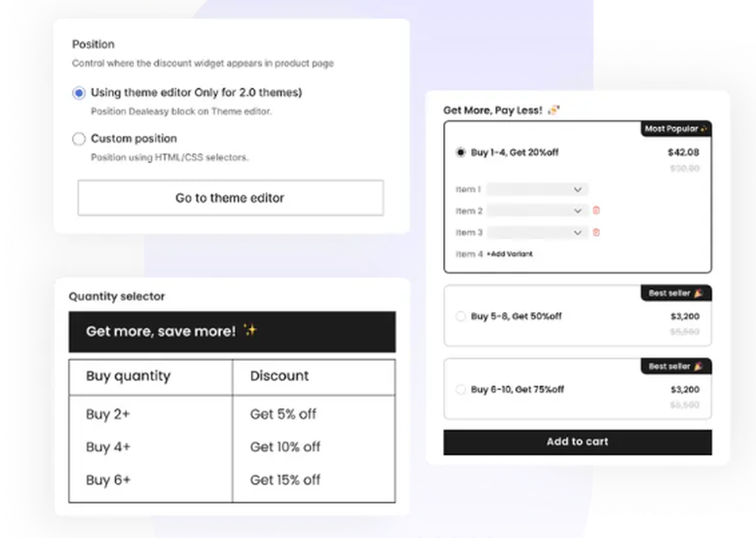Click the sparkle icon in Get More Pay Less title
756x538 pixels.
click(554, 109)
